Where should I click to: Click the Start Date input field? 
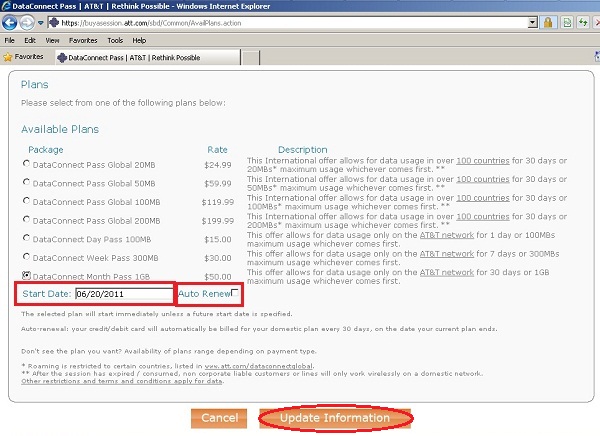click(124, 294)
